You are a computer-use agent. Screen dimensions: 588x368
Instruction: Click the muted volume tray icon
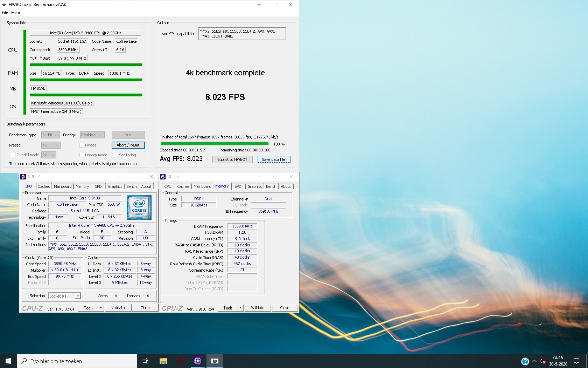pyautogui.click(x=543, y=361)
